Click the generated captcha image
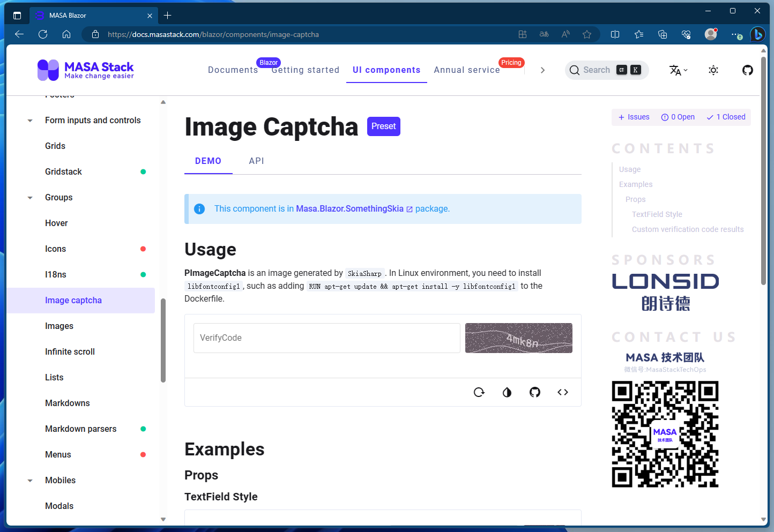 coord(519,338)
